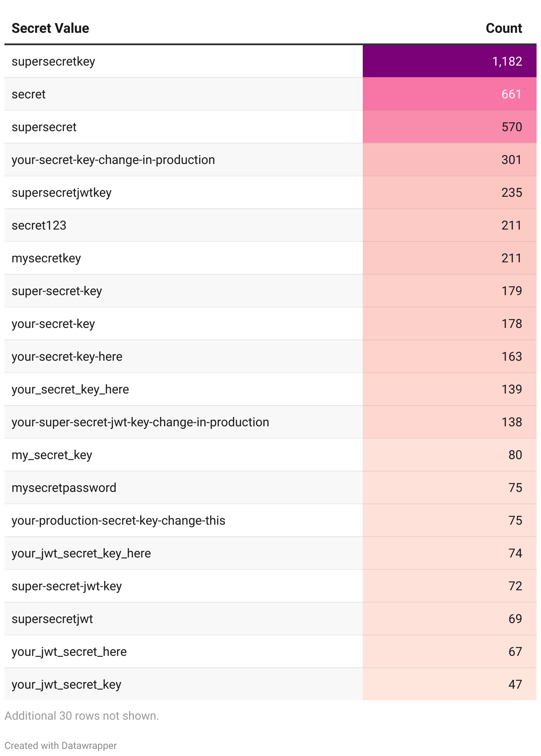Click the 179 count for super-secret-key

coord(511,291)
